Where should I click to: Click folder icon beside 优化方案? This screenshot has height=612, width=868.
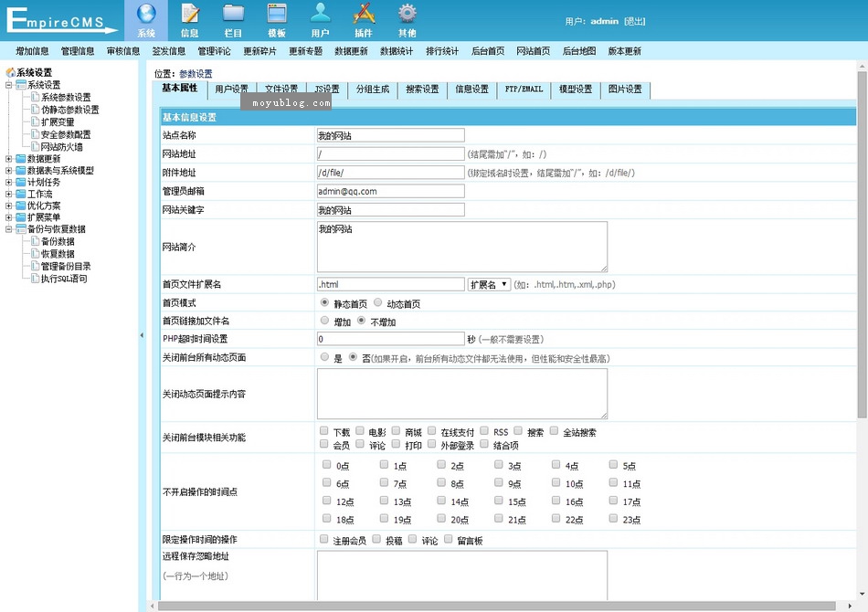pos(21,206)
